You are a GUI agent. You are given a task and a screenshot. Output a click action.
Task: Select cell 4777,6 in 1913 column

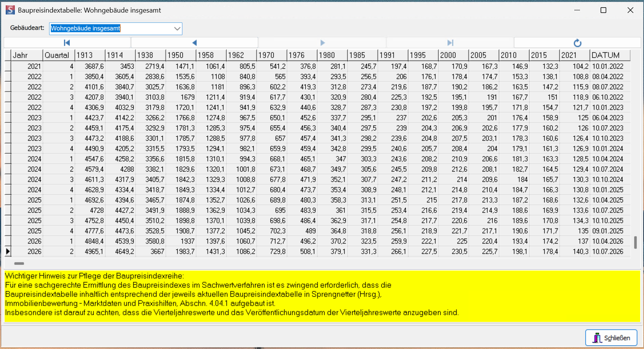(x=90, y=231)
